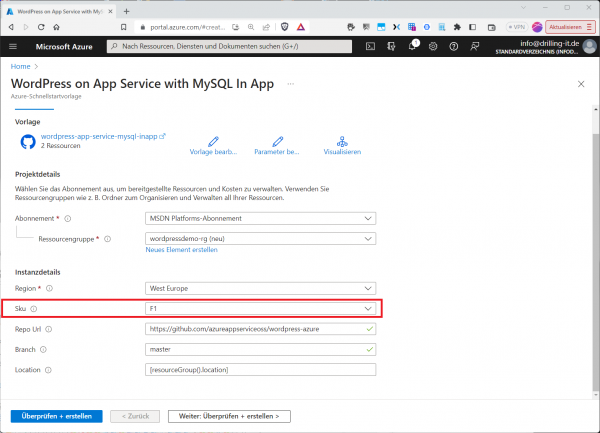Click the account avatar picture
The width and height of the screenshot is (600, 433).
click(x=589, y=47)
